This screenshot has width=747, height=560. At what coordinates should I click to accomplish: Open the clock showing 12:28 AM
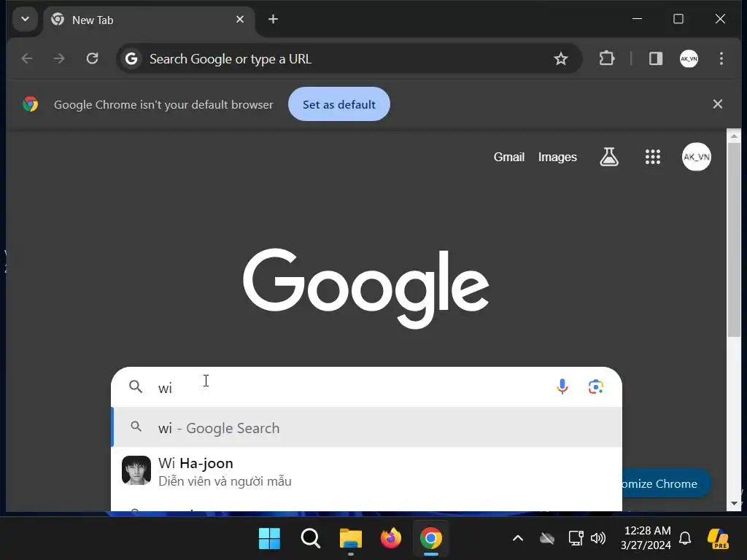point(646,538)
